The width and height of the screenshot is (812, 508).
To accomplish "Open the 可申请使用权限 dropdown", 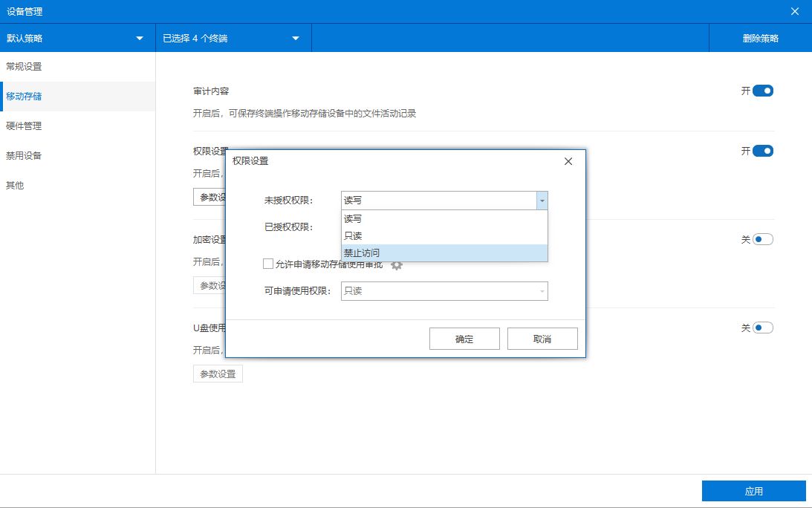I will [x=444, y=291].
